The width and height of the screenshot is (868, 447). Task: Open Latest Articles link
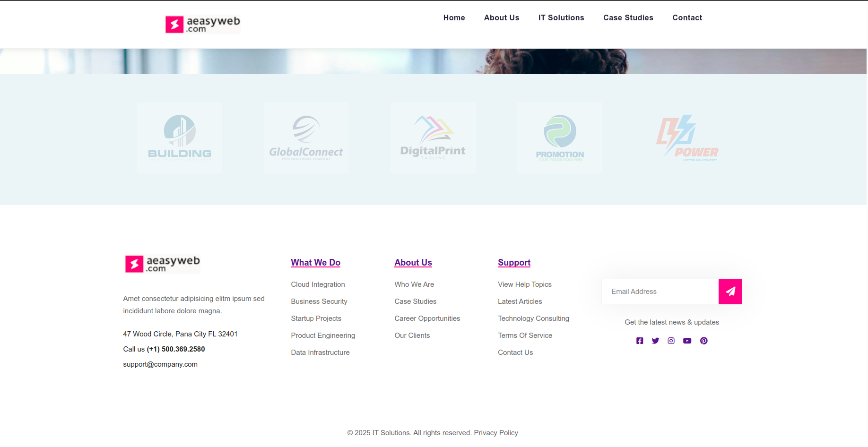[x=520, y=301]
